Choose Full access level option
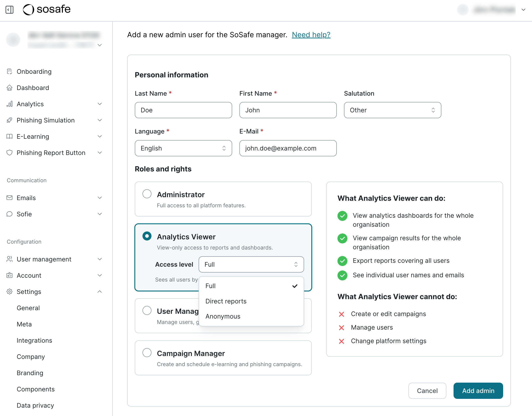Image resolution: width=532 pixels, height=416 pixels. (x=251, y=286)
